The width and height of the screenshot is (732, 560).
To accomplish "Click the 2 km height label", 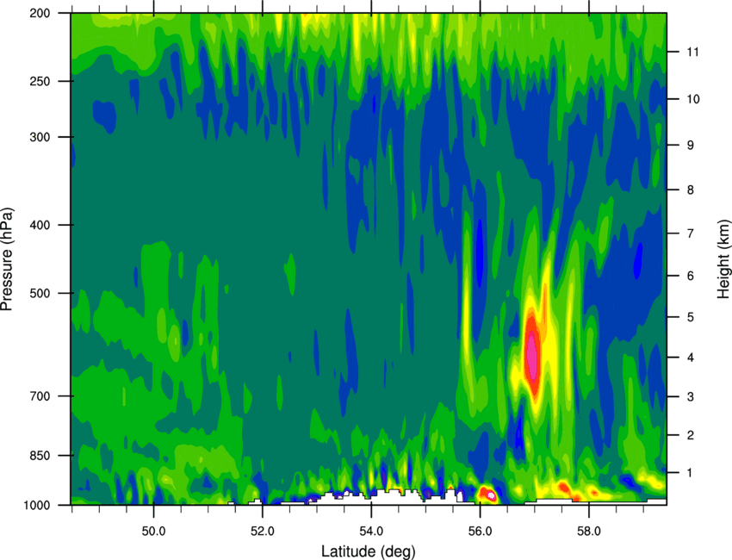I will click(691, 435).
